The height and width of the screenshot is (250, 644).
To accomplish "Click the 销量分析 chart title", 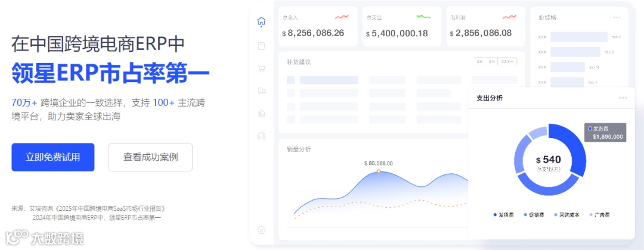I will [299, 149].
